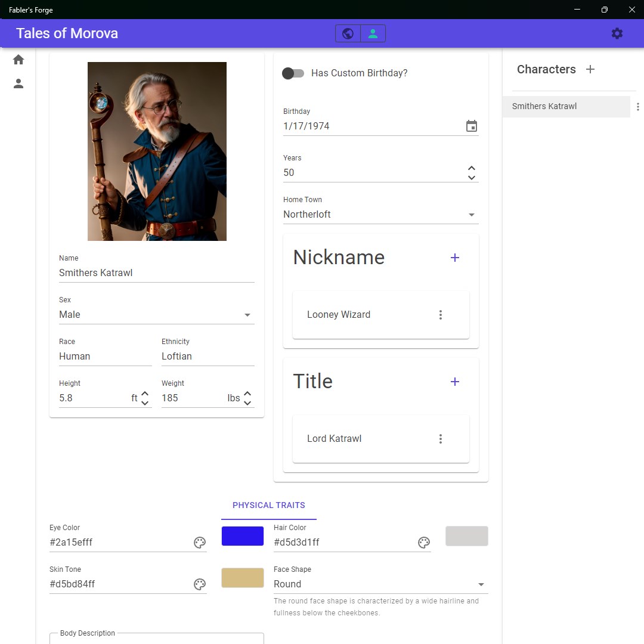Add a new nickname with the plus button
Image resolution: width=644 pixels, height=644 pixels.
[x=454, y=258]
